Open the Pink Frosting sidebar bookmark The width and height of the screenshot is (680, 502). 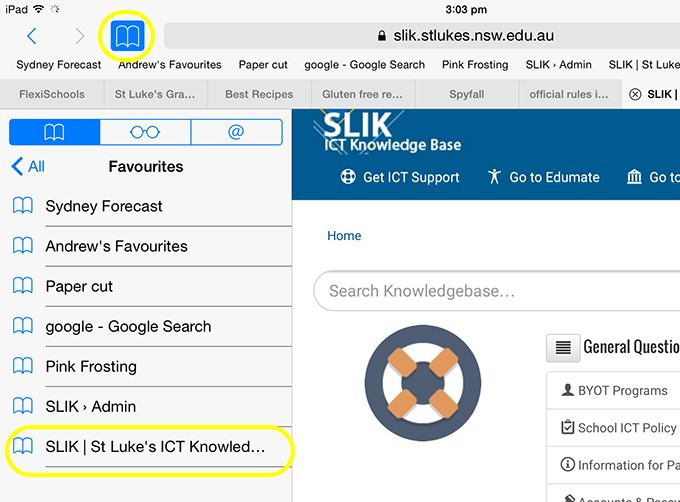pos(96,366)
